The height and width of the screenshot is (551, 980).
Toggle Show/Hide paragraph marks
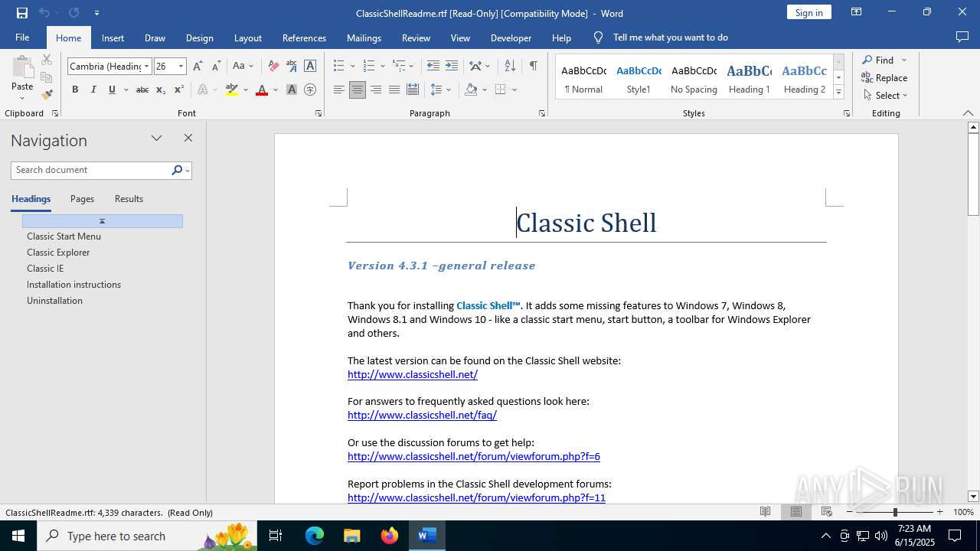[533, 66]
